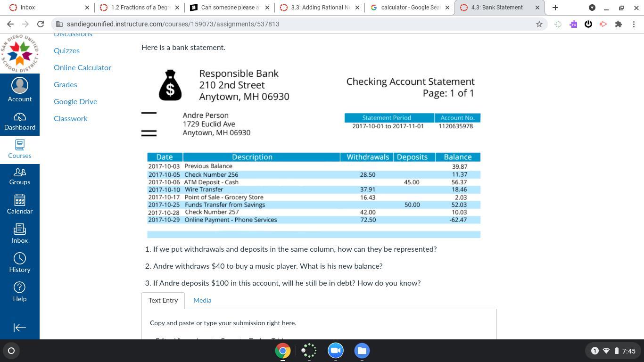
Task: Open the Chrome three-dot menu
Action: (x=634, y=24)
